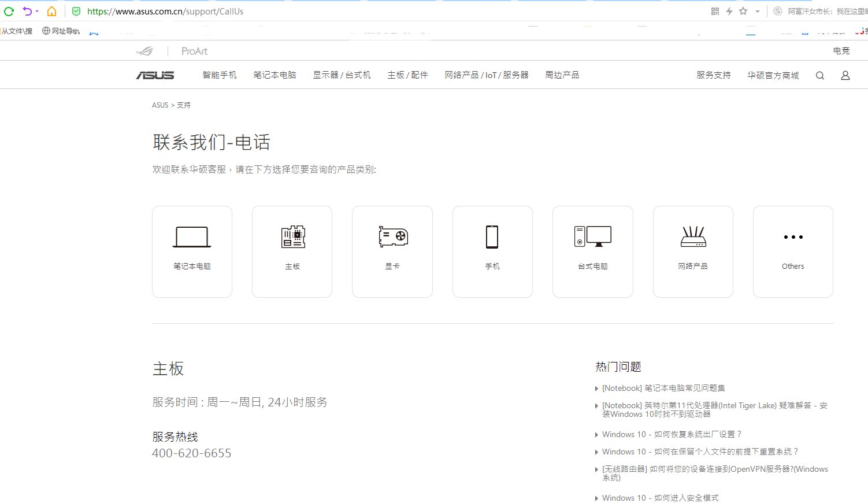868x503 pixels.
Task: Expand the dropdown arrow beside bookmark star
Action: click(x=758, y=12)
